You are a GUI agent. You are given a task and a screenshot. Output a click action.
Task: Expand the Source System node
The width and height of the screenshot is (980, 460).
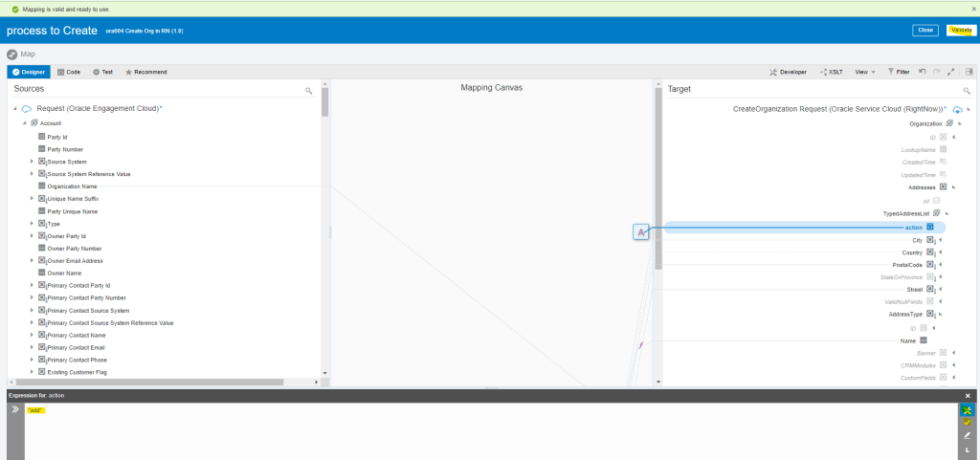click(32, 162)
